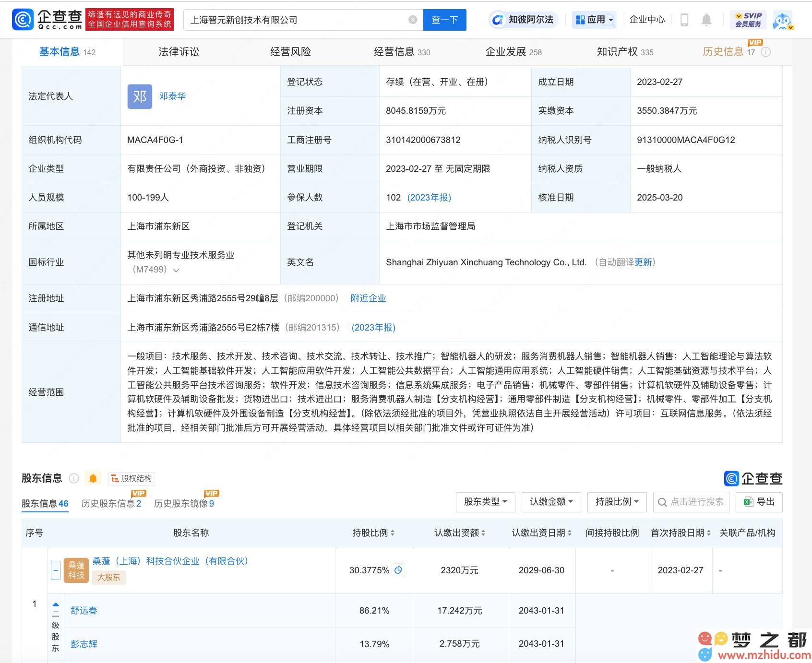The width and height of the screenshot is (812, 663).
Task: Open the 应用 dropdown menu
Action: click(x=594, y=20)
